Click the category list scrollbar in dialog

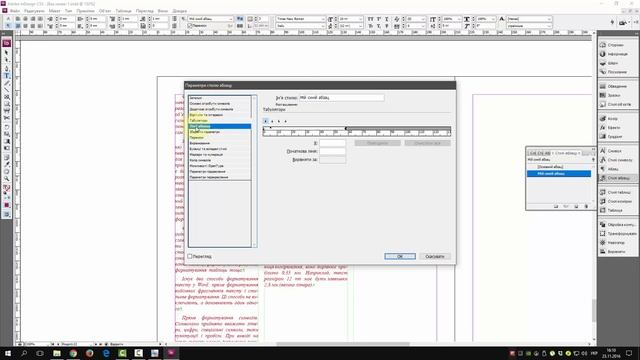[x=255, y=171]
